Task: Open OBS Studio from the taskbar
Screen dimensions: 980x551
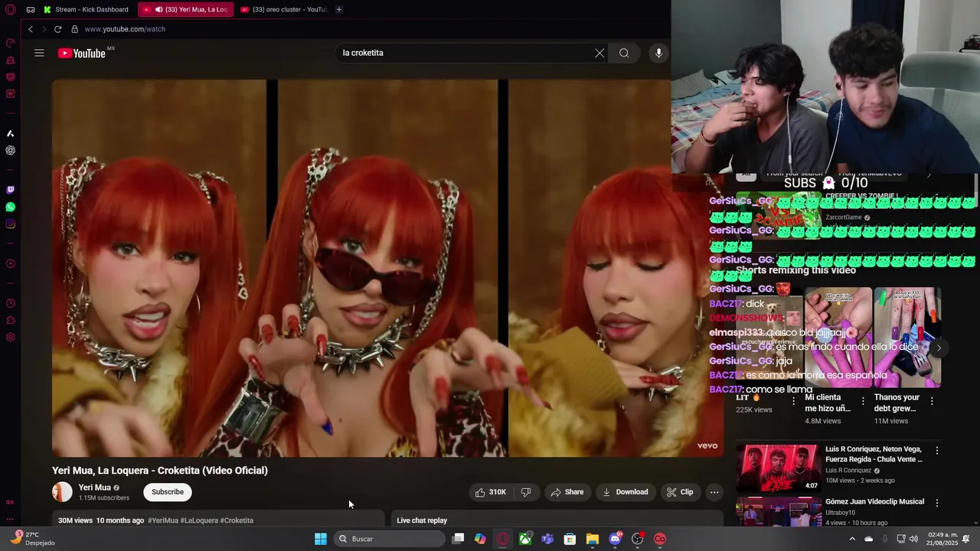Action: pos(637,539)
